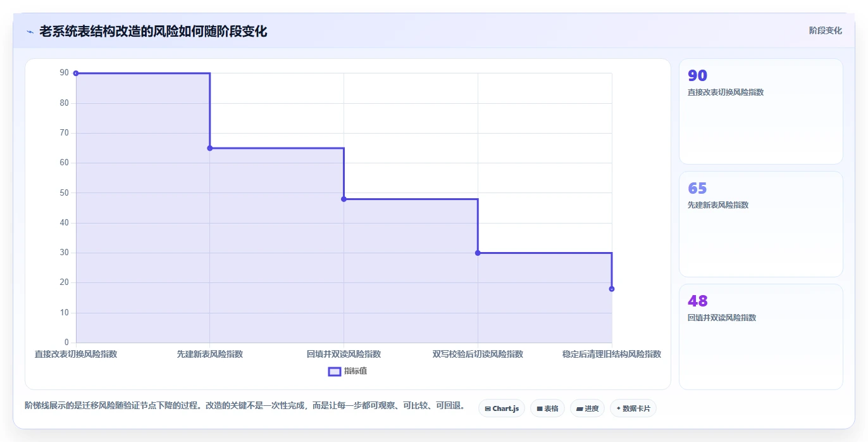Click the 90 value in the first card
The width and height of the screenshot is (868, 442).
click(x=697, y=76)
